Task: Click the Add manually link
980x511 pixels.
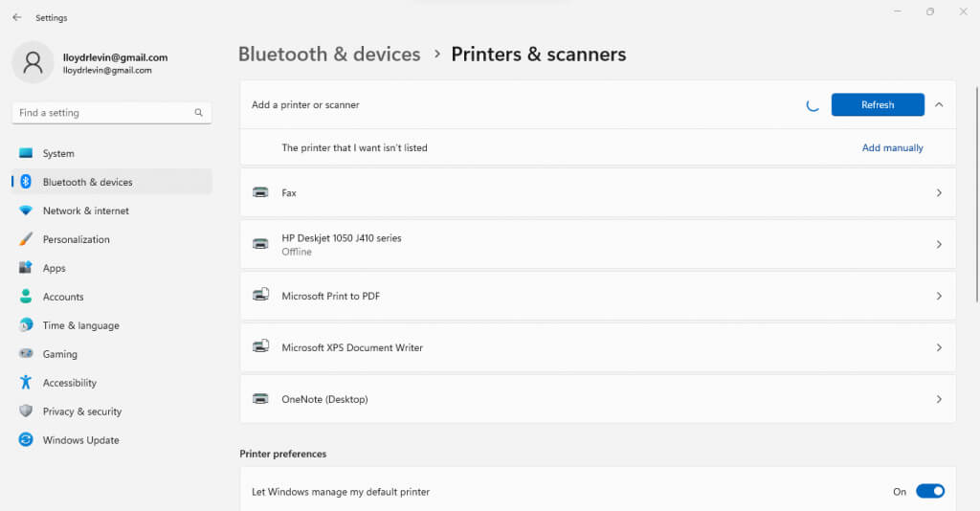Action: click(892, 148)
